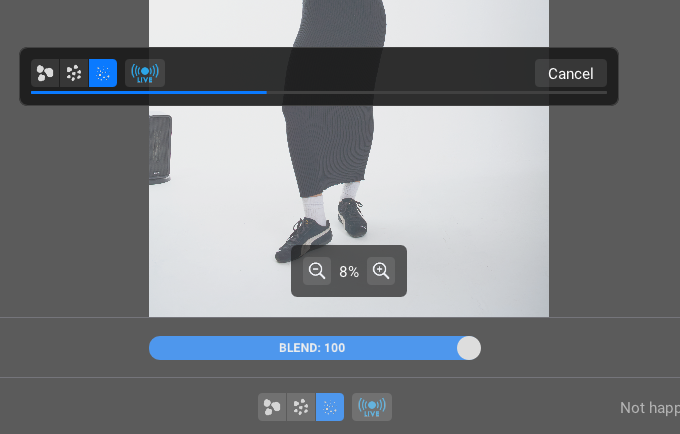Zoom out with the magnifier minus icon
This screenshot has height=434, width=680.
pos(317,271)
